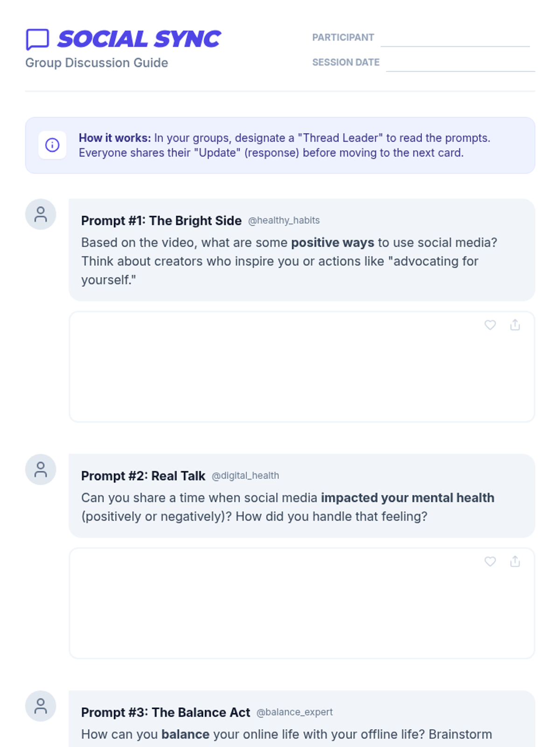Click the Social Sync chat bubble logo

(x=37, y=39)
